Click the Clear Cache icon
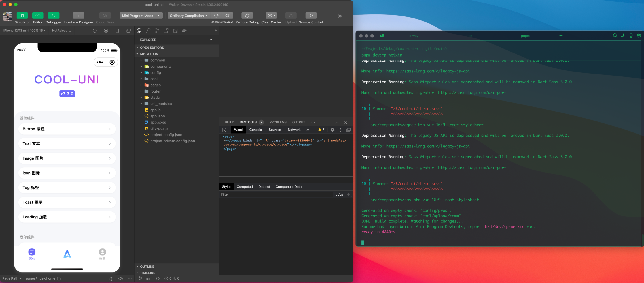Screen dimensions: 644x283 tap(271, 16)
